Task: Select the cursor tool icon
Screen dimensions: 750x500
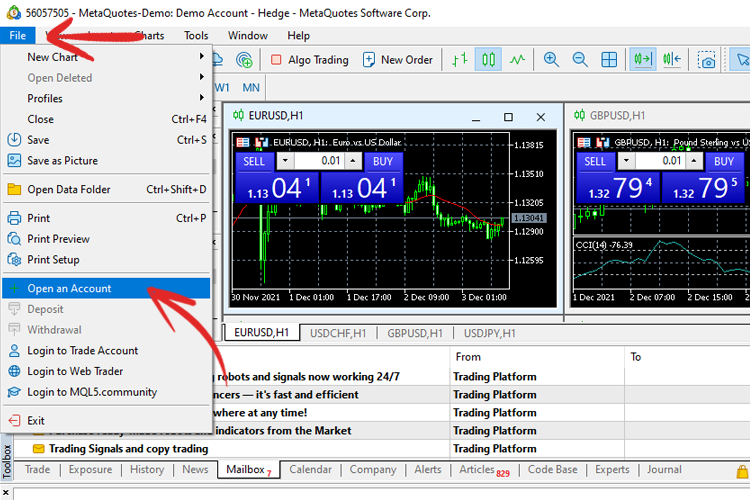Action: (x=740, y=60)
